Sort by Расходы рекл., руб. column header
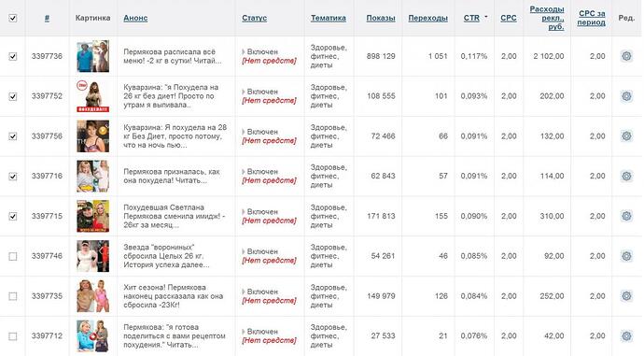Viewport: 644px width, 356px height. coord(547,18)
